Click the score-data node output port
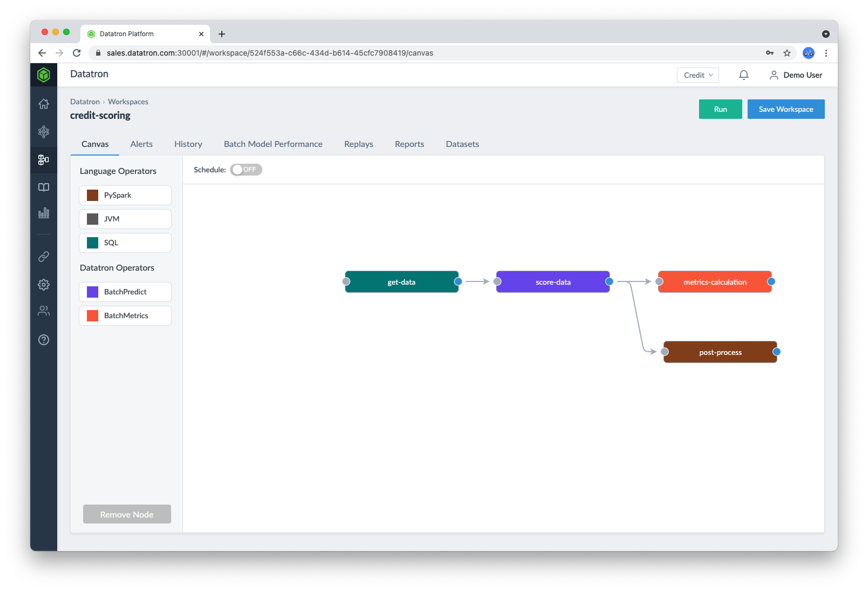 pos(609,281)
